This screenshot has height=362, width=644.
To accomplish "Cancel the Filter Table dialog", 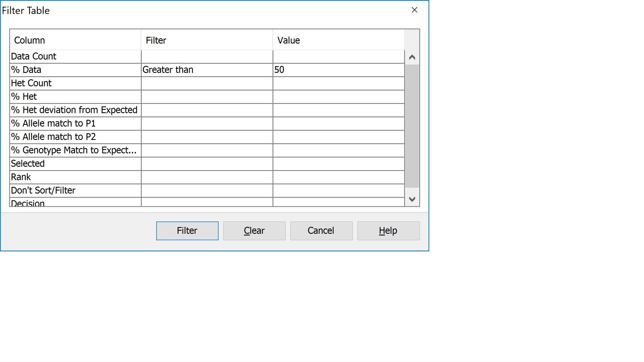I will (x=321, y=231).
